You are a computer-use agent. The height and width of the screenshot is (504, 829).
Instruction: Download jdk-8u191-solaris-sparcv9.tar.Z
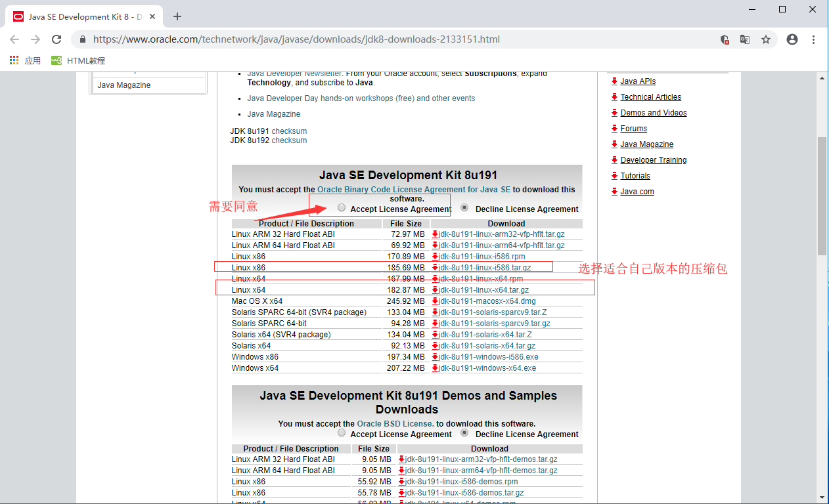(x=493, y=312)
